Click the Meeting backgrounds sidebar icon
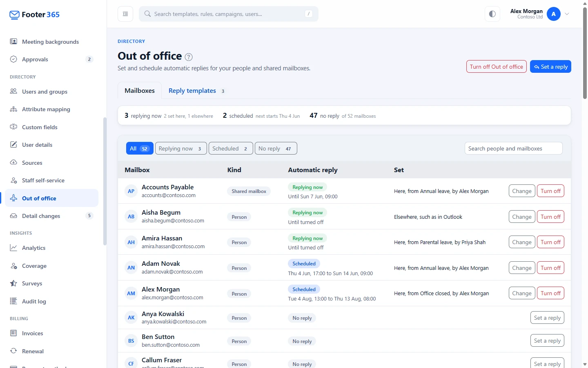 (13, 42)
